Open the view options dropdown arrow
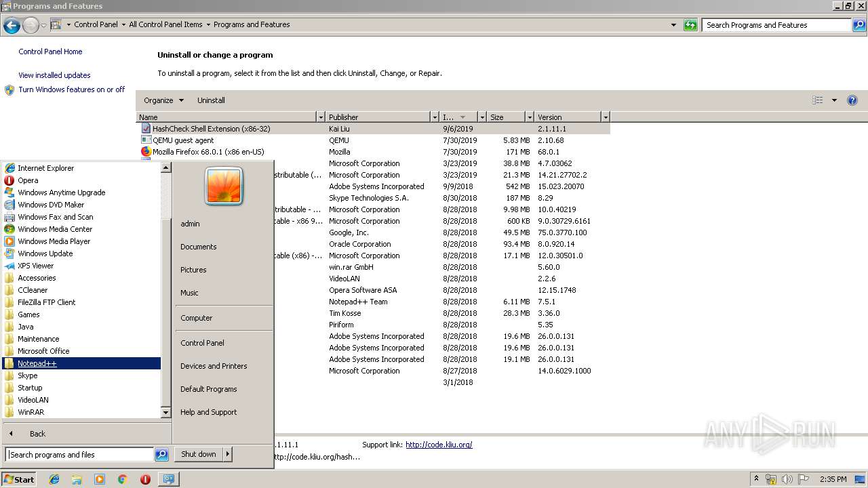 (834, 100)
